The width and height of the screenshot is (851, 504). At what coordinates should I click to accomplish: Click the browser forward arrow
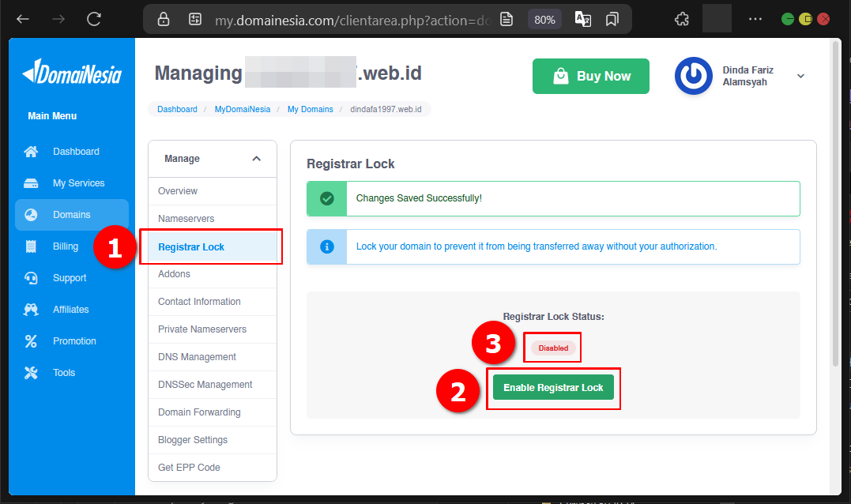pyautogui.click(x=58, y=20)
